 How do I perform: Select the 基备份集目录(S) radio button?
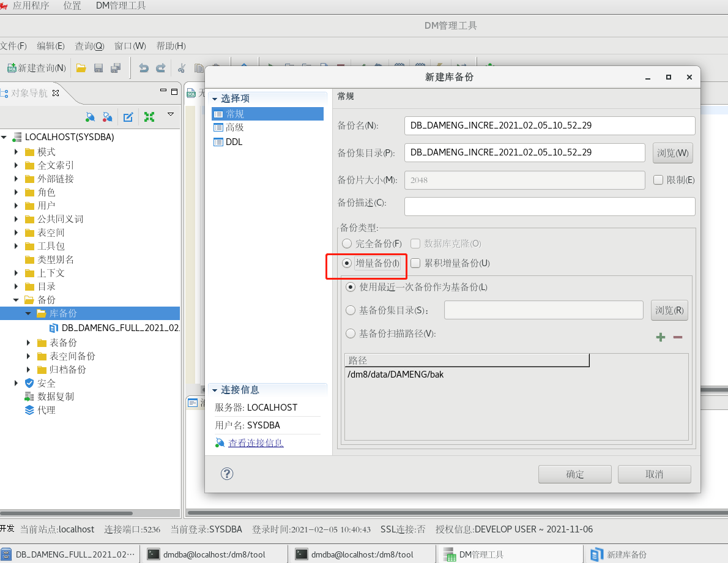tap(351, 310)
